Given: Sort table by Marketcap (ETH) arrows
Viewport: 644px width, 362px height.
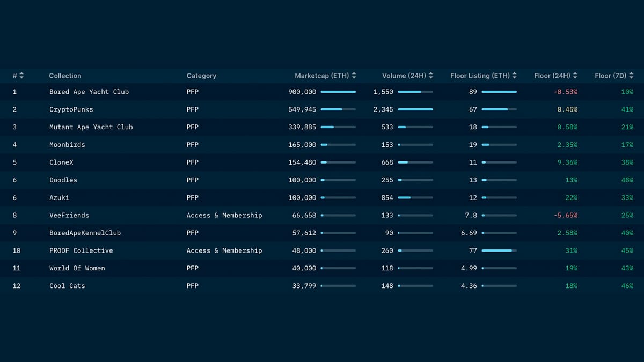Looking at the screenshot, I should (x=354, y=76).
